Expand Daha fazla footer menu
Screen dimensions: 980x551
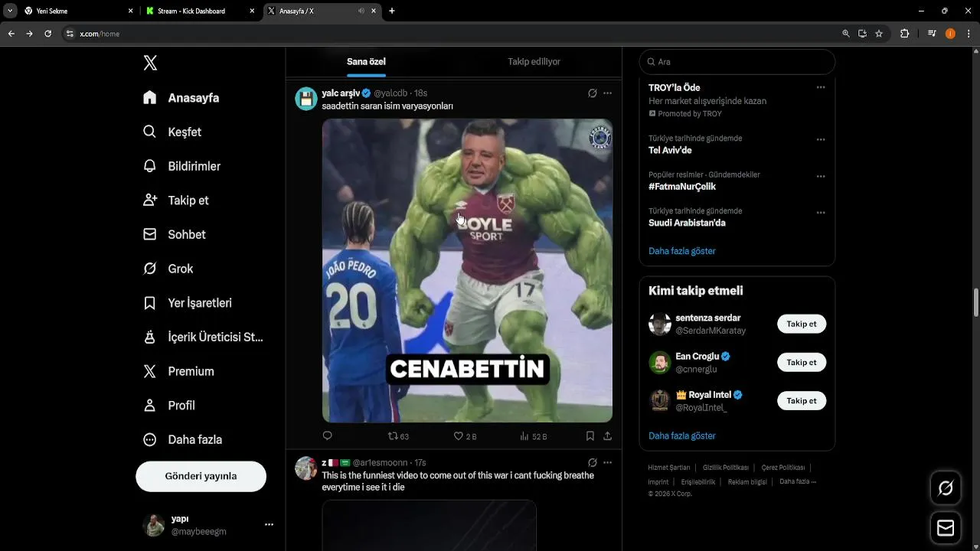point(798,481)
